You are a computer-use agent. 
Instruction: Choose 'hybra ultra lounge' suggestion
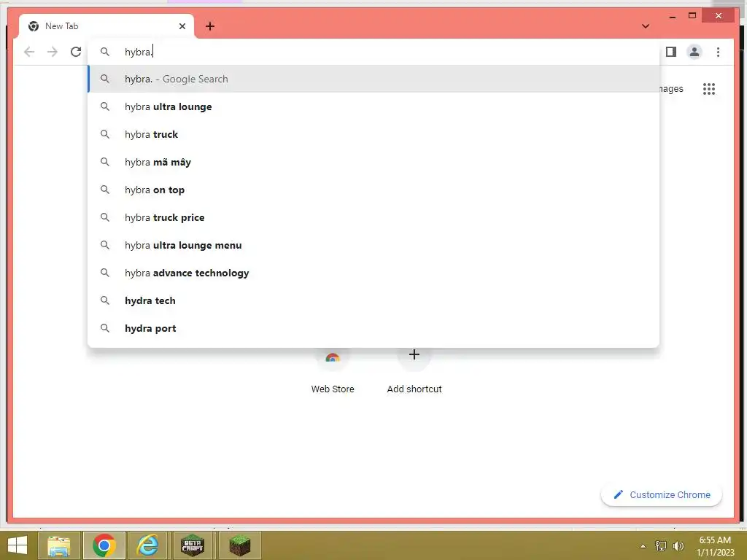[374, 106]
